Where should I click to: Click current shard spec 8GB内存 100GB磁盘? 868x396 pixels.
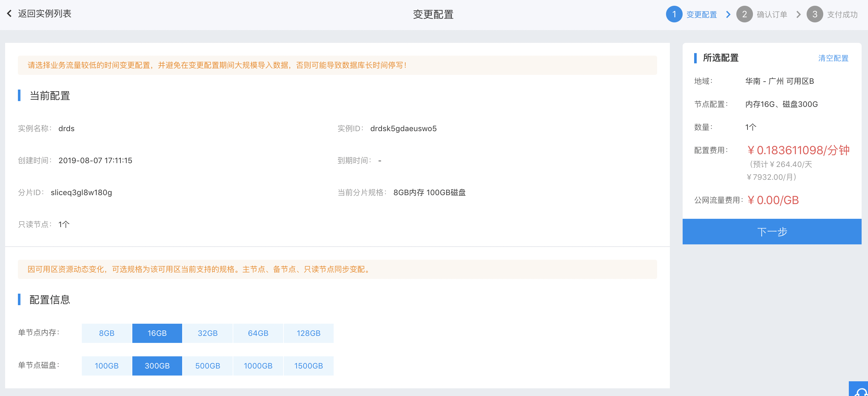click(x=429, y=193)
